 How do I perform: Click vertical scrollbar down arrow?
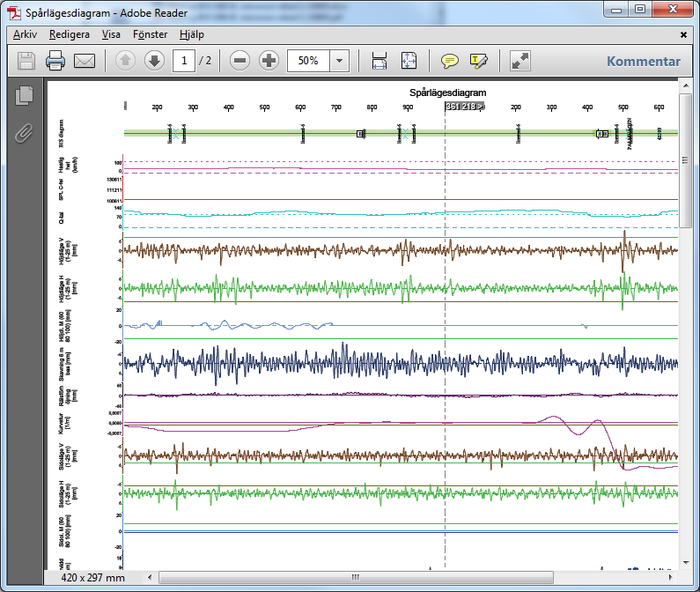pos(685,563)
